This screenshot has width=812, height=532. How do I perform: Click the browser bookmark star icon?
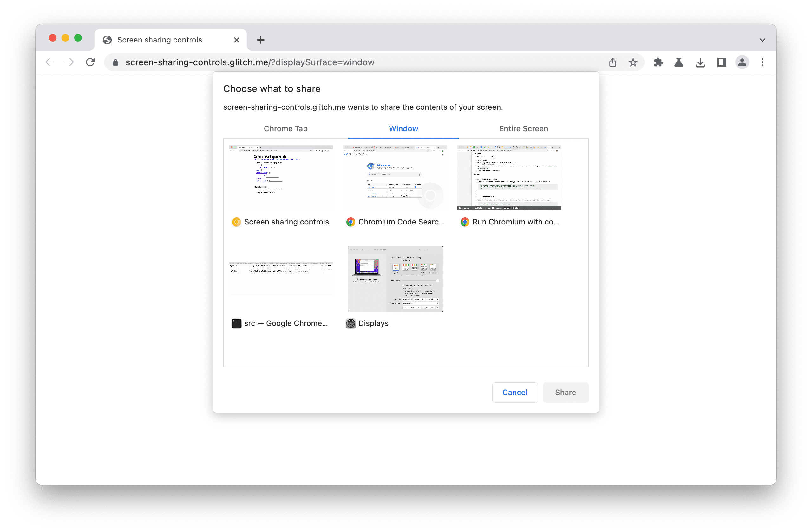(x=632, y=62)
